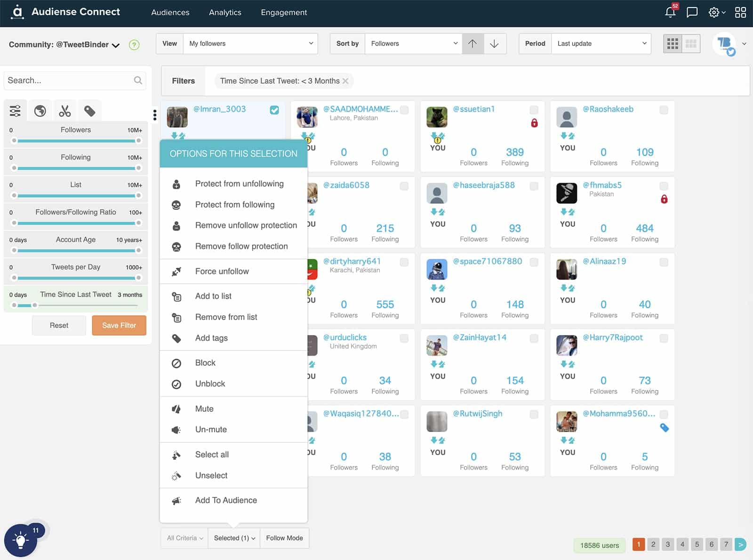Switch to large grid view
Screen dimensions: 753x560
673,44
